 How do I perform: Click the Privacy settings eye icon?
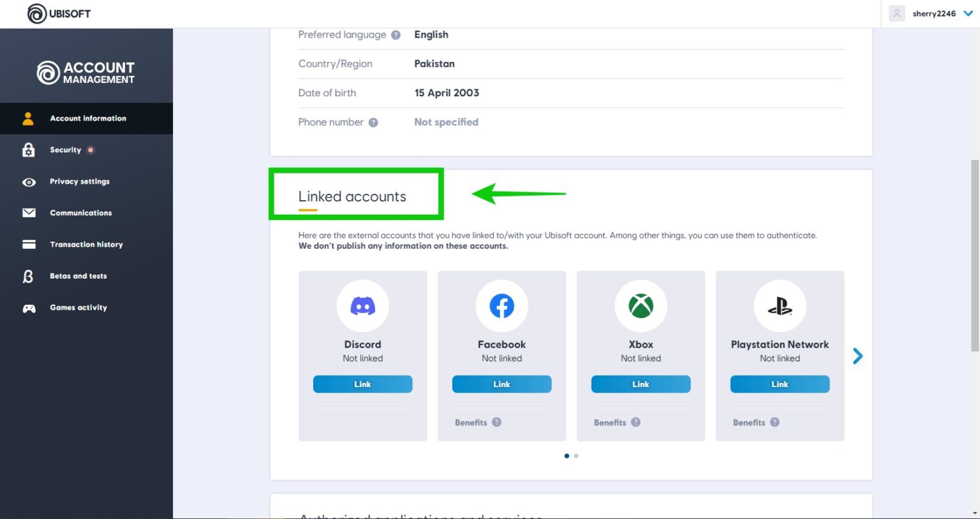(29, 181)
